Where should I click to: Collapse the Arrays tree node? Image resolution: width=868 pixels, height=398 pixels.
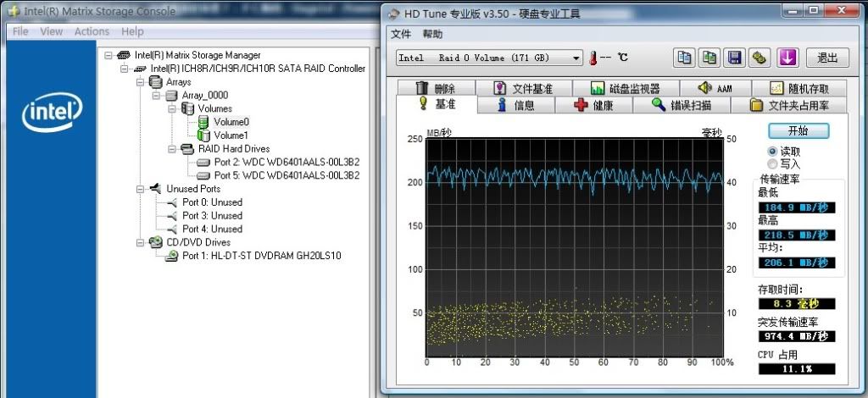[140, 82]
